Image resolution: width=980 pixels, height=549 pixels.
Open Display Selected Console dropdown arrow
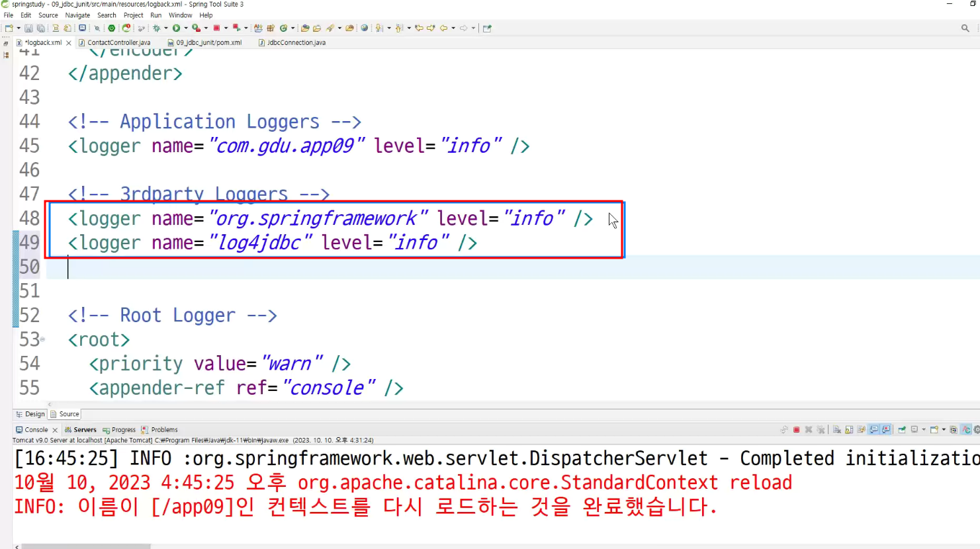coord(924,429)
